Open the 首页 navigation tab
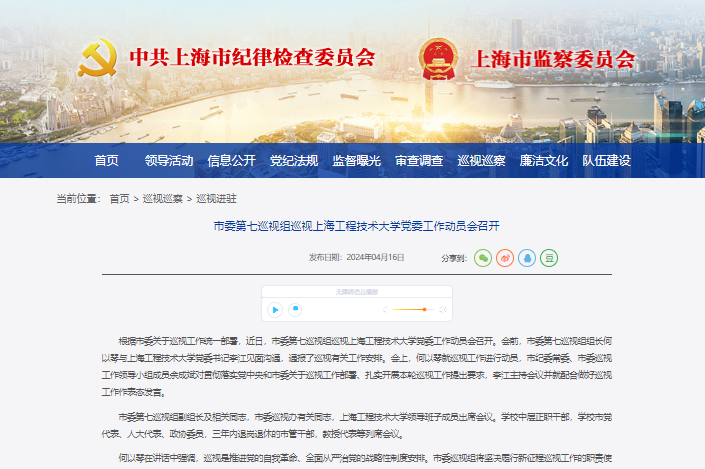 (106, 160)
